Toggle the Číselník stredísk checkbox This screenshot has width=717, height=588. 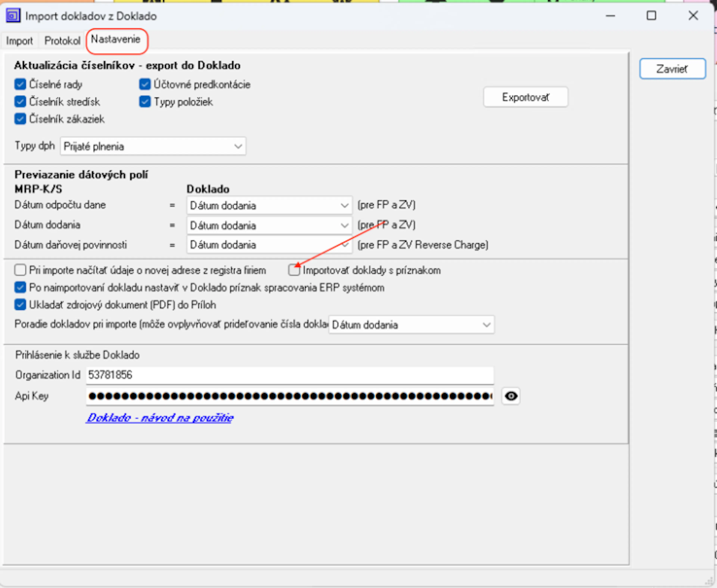coord(20,102)
